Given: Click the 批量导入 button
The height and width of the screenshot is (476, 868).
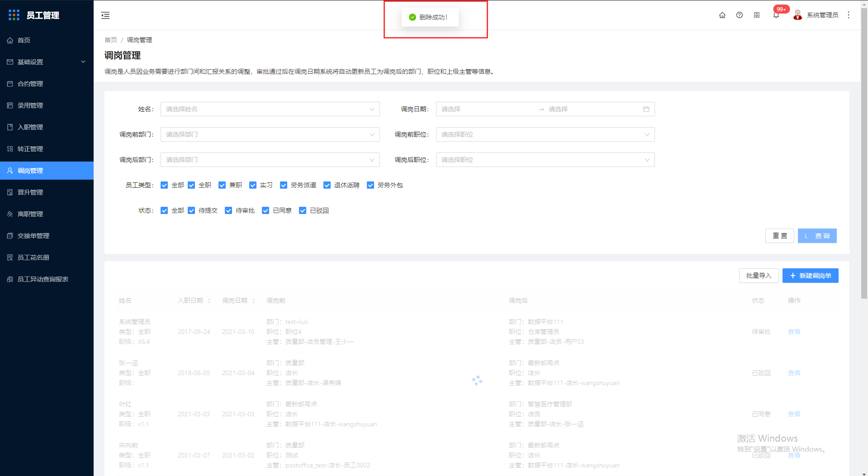Looking at the screenshot, I should point(759,276).
